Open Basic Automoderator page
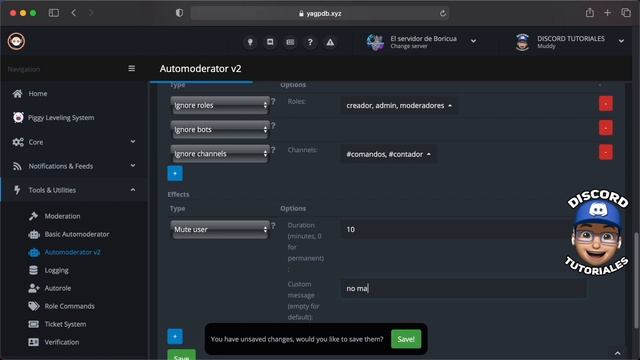 point(77,234)
